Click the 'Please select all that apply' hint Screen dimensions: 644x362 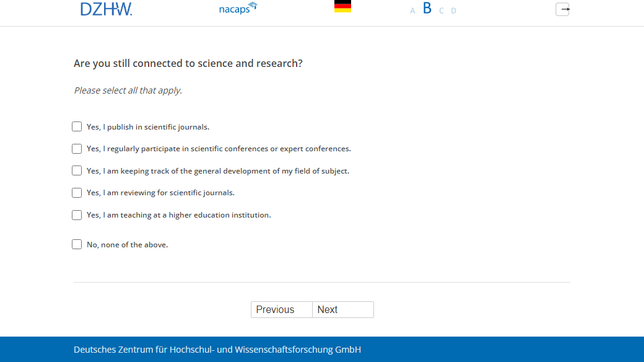(x=128, y=90)
